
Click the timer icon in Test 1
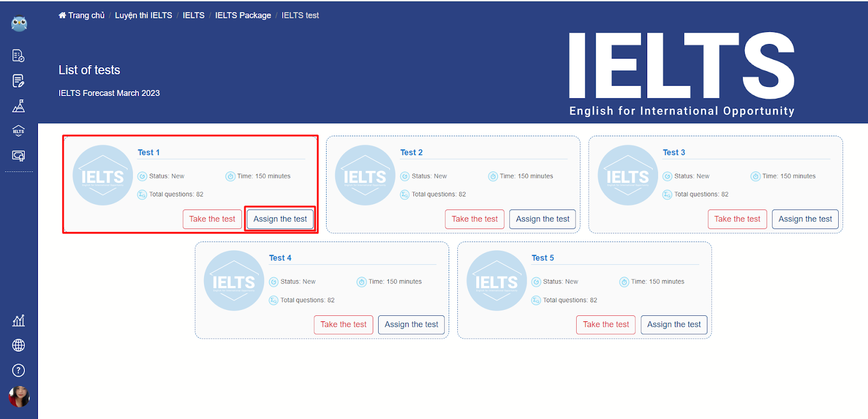[230, 176]
